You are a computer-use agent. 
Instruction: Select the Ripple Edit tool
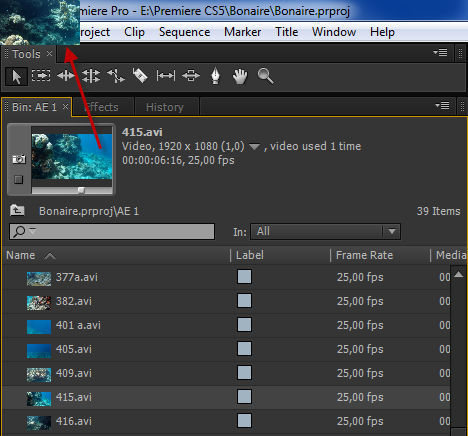click(66, 76)
